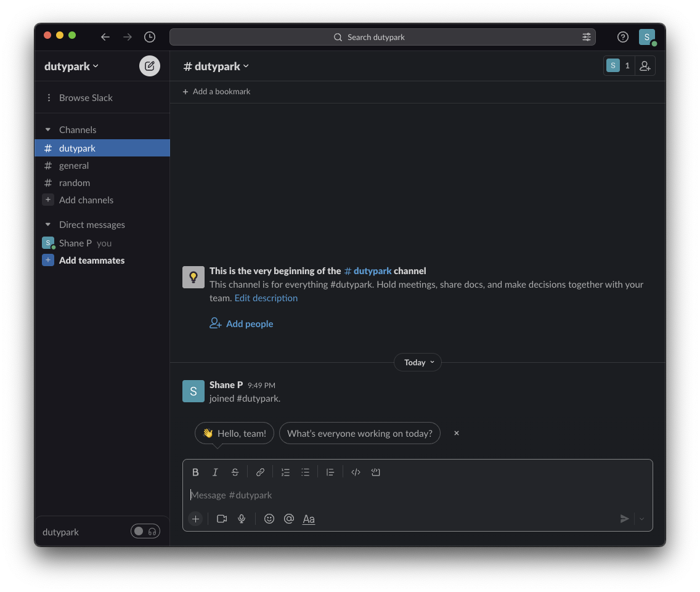Hide formatting toolbar with Aa icon
Image resolution: width=700 pixels, height=592 pixels.
309,519
